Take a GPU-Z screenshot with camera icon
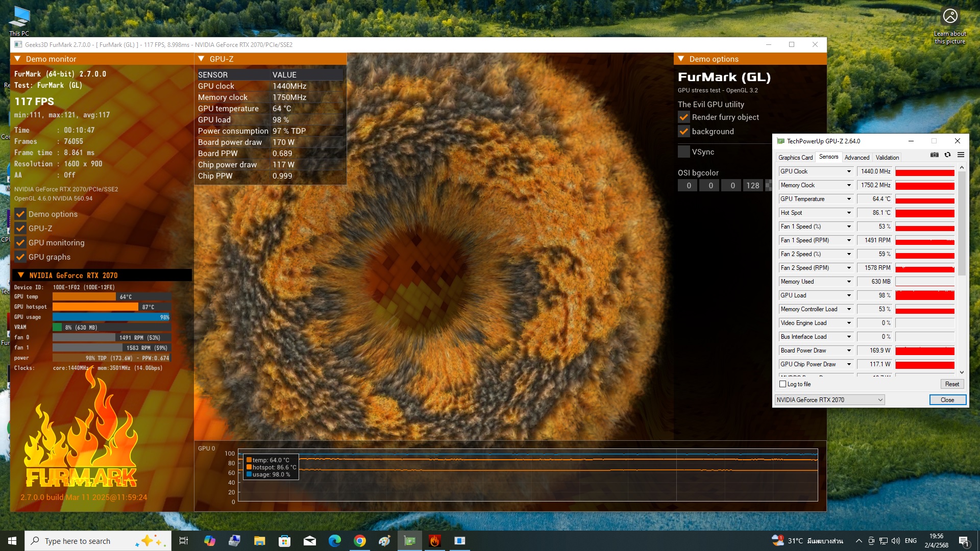Screen dimensions: 980x551 click(935, 155)
